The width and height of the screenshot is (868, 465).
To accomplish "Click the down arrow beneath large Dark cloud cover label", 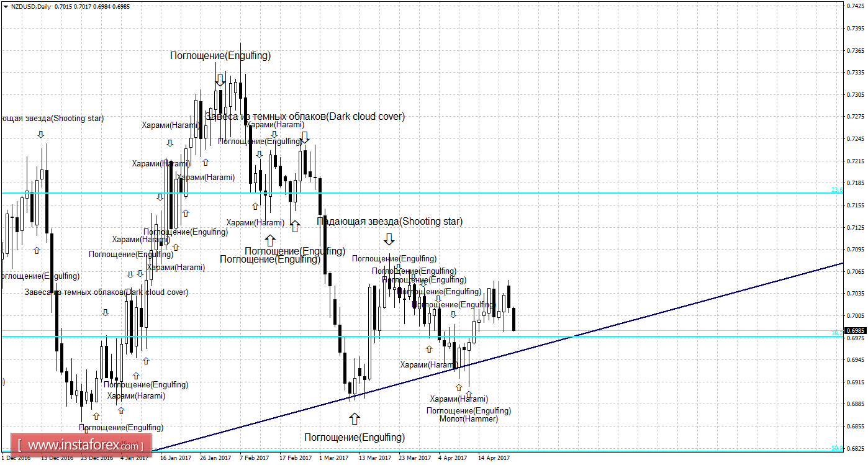I will pos(304,137).
